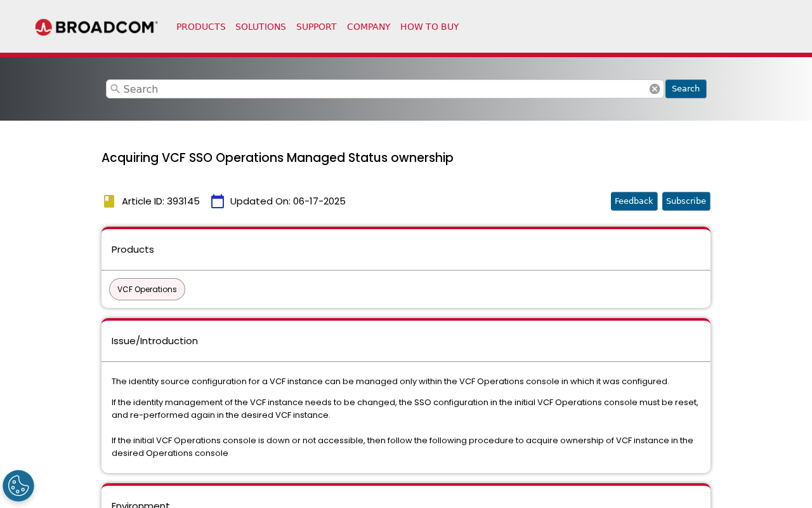Click the Issue/Introduction section header

[x=155, y=341]
